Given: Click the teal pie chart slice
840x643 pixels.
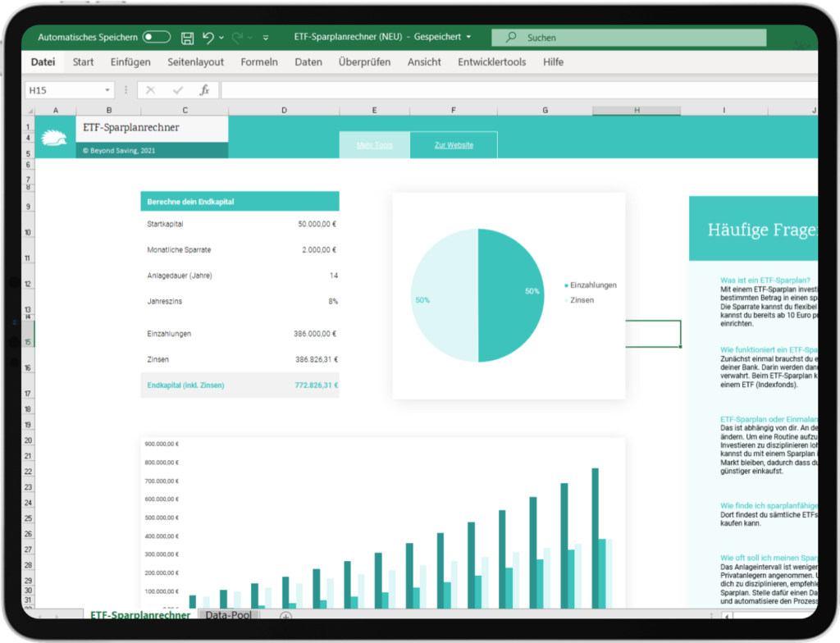Looking at the screenshot, I should (509, 295).
